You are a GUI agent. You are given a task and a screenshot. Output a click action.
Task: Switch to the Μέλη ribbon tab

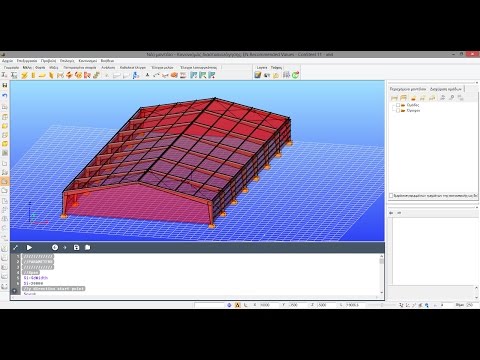(x=27, y=67)
